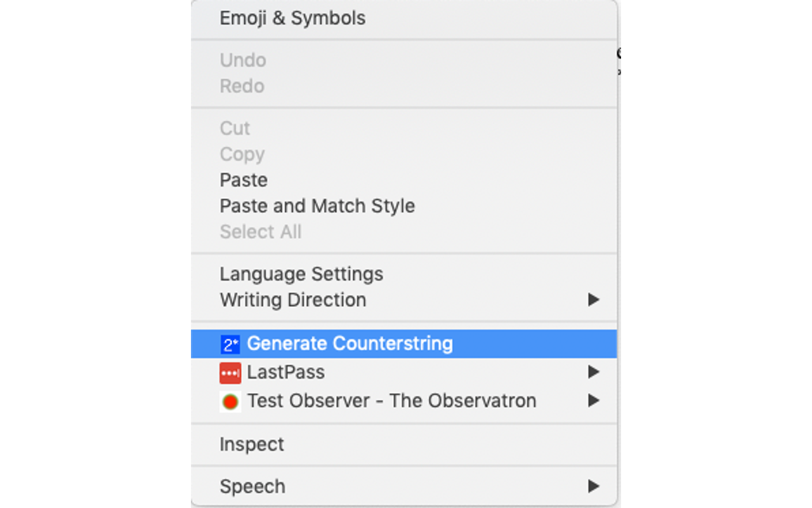The height and width of the screenshot is (508, 812).
Task: Open Emoji & Symbols
Action: [292, 18]
